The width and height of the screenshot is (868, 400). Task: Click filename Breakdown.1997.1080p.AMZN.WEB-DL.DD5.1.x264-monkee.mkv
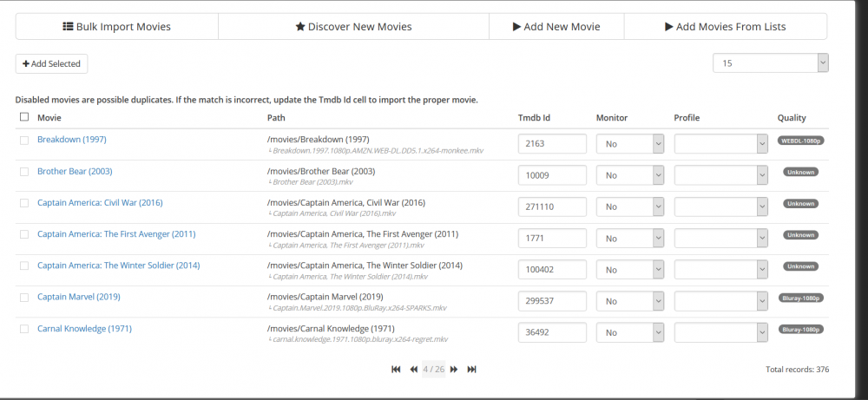(x=378, y=150)
